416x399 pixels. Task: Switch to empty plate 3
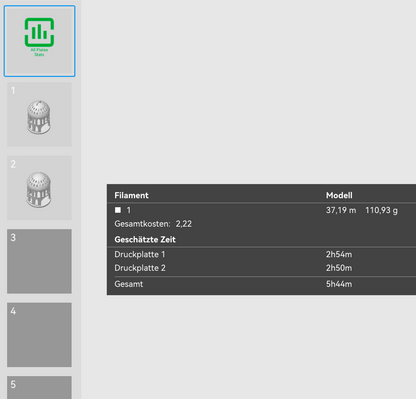point(39,261)
